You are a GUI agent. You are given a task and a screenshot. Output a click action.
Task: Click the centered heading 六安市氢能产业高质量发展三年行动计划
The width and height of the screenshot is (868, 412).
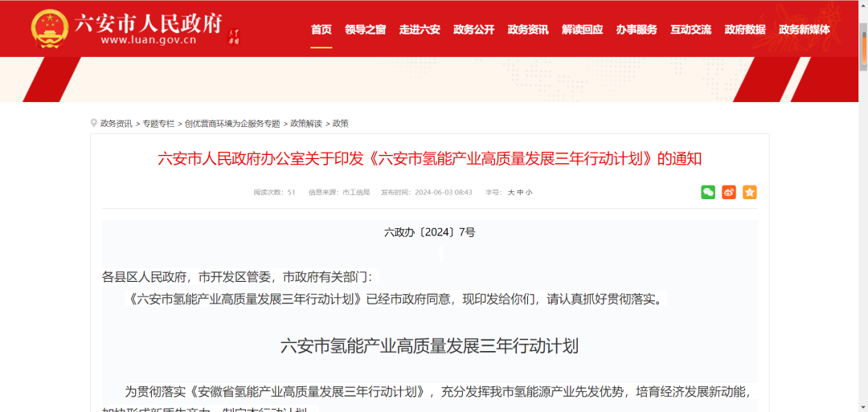pyautogui.click(x=429, y=346)
